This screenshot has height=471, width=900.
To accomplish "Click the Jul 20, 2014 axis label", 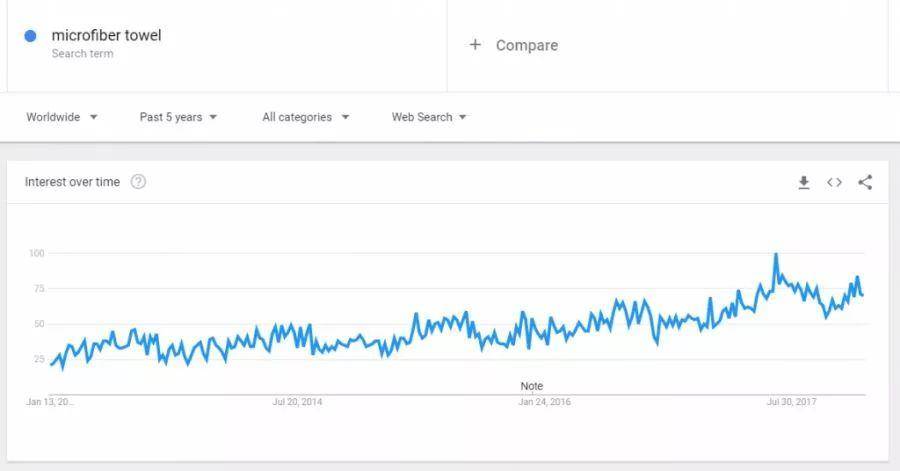I will [x=297, y=402].
